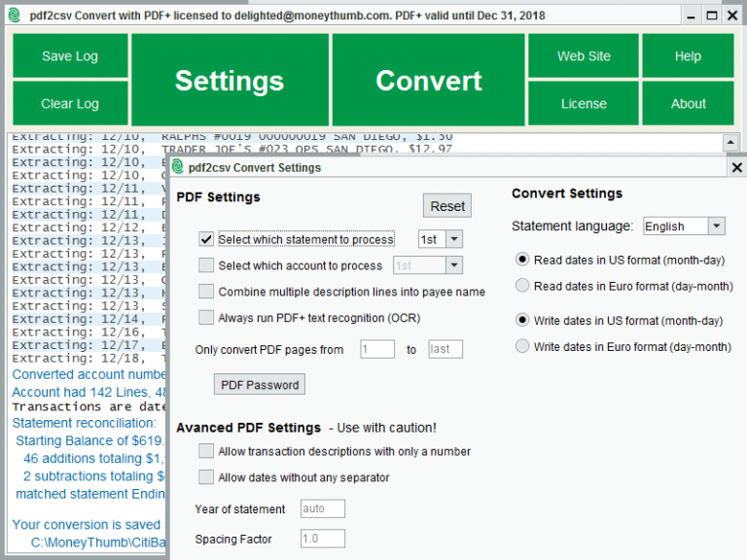The width and height of the screenshot is (747, 560).
Task: Click the 'PDF Settings' heading
Action: tap(218, 197)
